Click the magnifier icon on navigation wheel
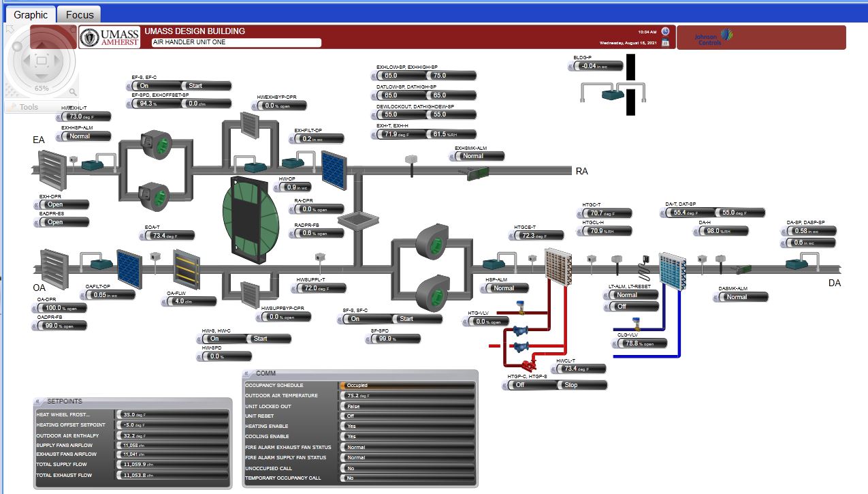The width and height of the screenshot is (868, 494). click(72, 91)
